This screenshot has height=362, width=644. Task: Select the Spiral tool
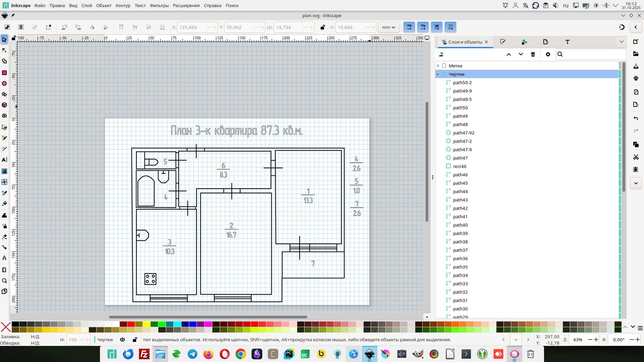pyautogui.click(x=4, y=116)
